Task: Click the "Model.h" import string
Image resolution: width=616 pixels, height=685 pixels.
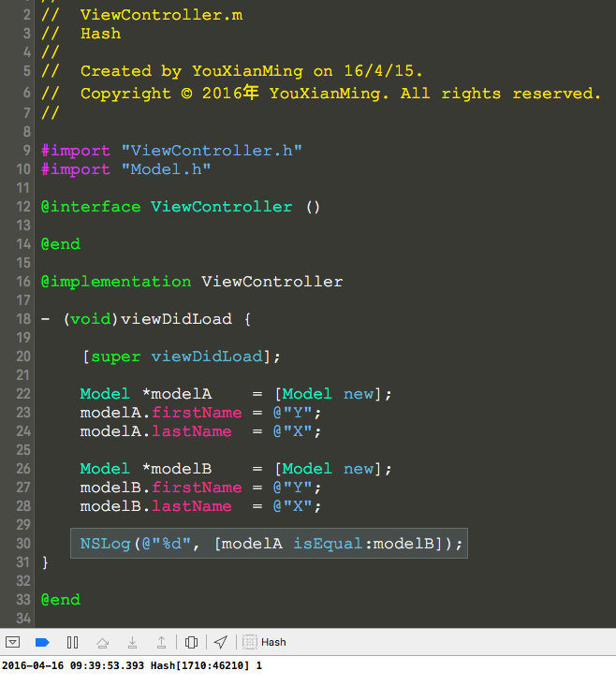Action: (x=166, y=169)
